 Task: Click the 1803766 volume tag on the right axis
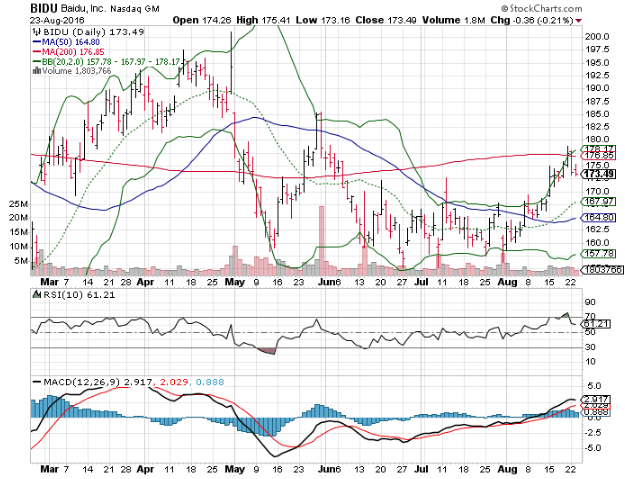pos(602,270)
